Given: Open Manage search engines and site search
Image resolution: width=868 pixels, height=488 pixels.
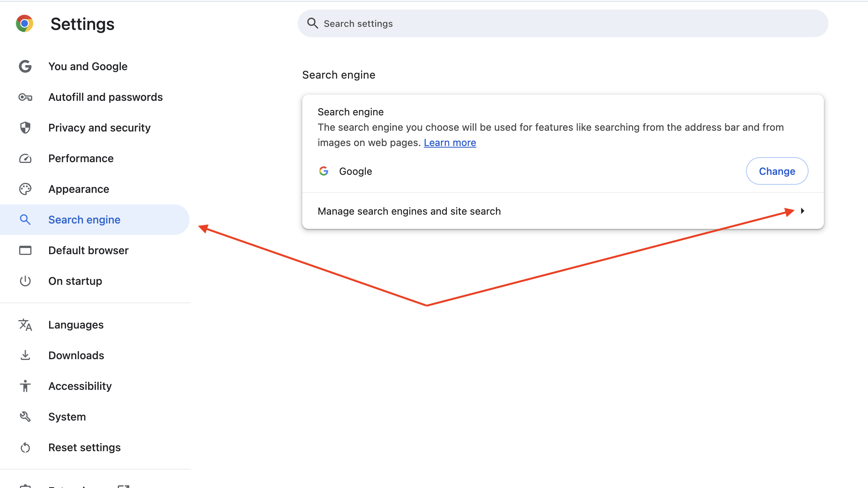Looking at the screenshot, I should click(409, 211).
